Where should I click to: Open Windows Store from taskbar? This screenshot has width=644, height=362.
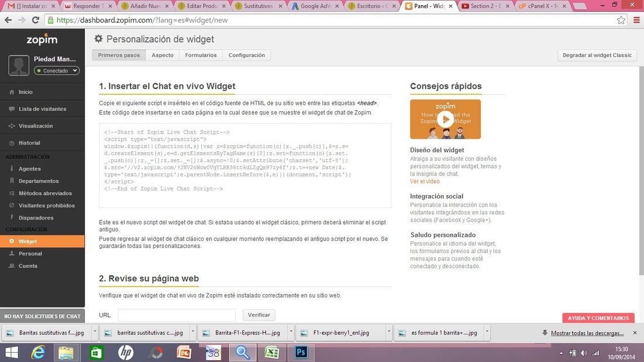coord(96,353)
